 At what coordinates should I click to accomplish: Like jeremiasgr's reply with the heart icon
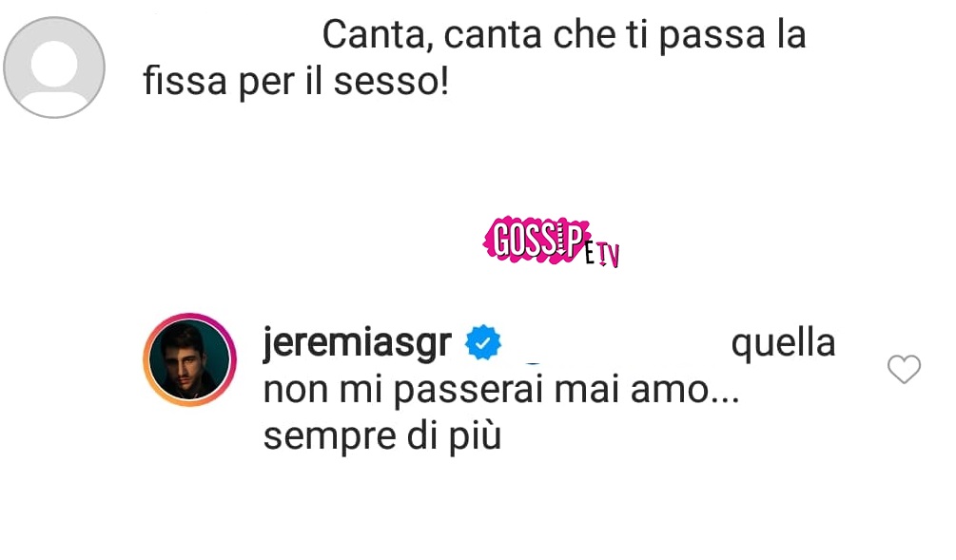tap(904, 369)
